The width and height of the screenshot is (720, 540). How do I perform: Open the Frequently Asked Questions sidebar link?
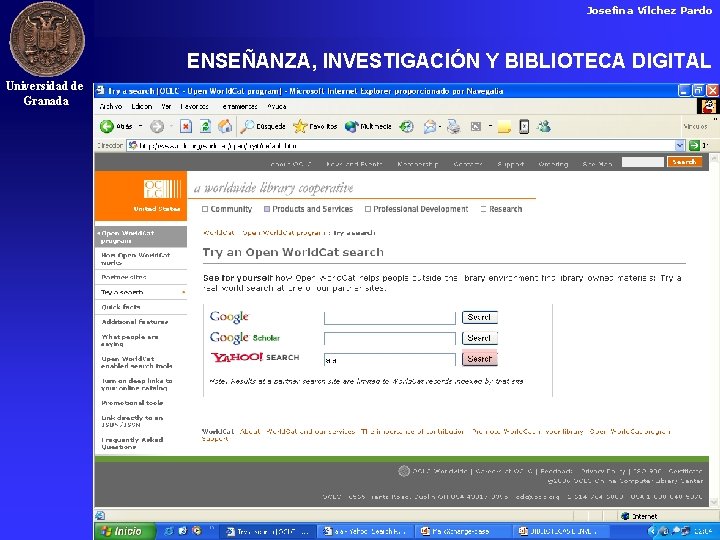132,443
